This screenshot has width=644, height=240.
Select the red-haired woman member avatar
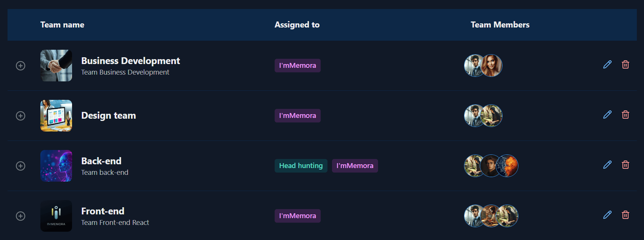(491, 66)
